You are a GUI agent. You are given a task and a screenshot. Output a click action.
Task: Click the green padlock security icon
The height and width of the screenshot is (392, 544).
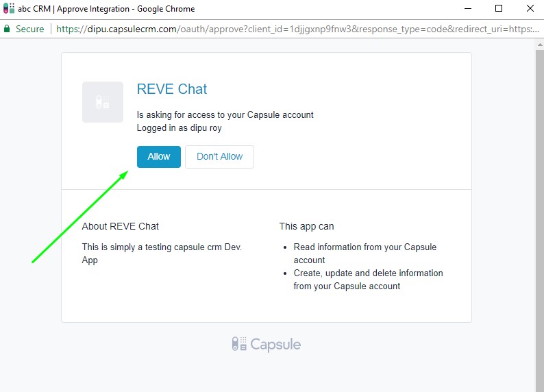click(7, 29)
